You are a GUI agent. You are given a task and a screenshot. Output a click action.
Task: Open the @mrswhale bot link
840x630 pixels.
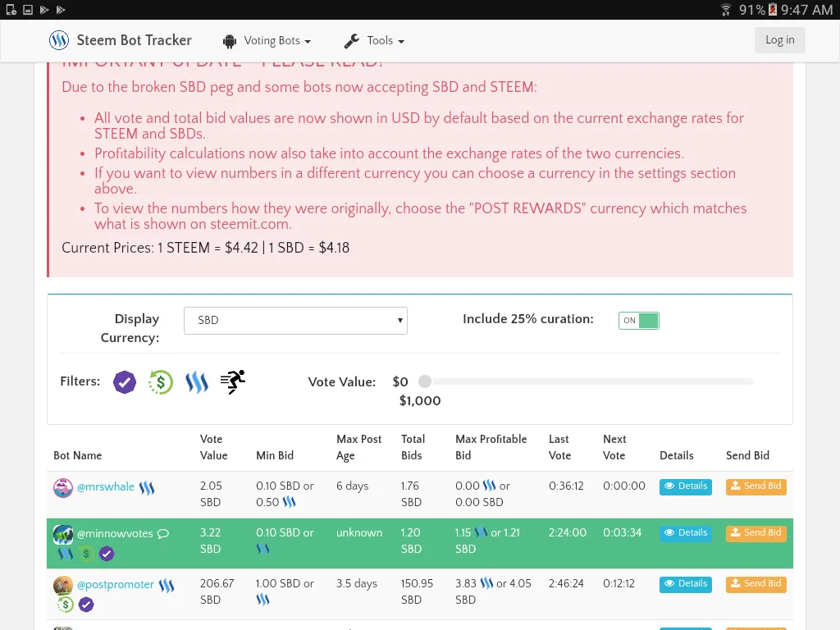[106, 487]
